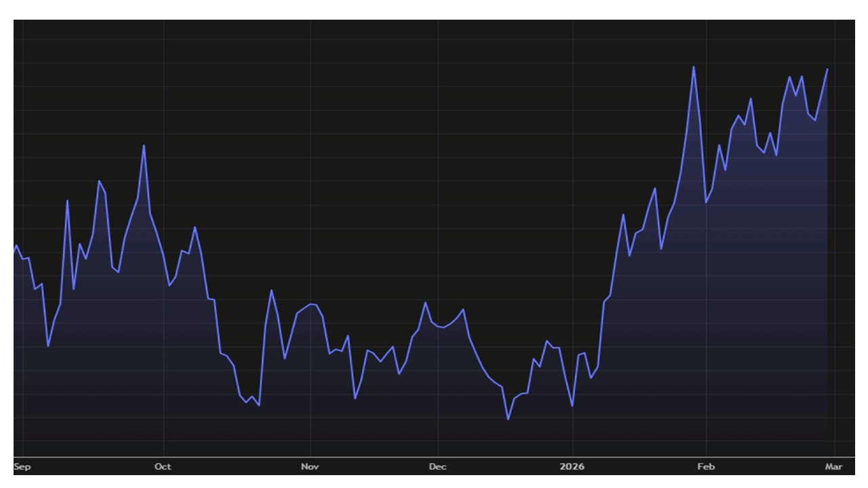
Task: Click the early-September trough on the line
Action: 48,346
